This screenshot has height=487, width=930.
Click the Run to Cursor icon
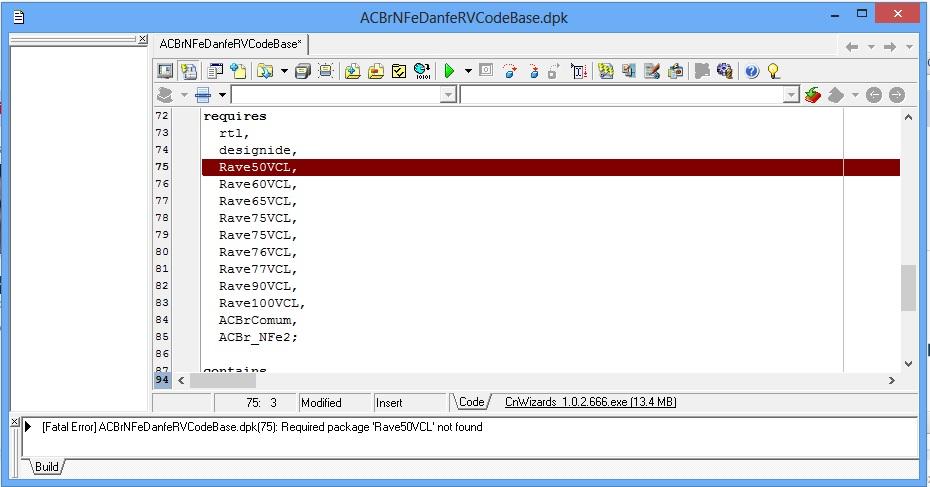pos(579,71)
